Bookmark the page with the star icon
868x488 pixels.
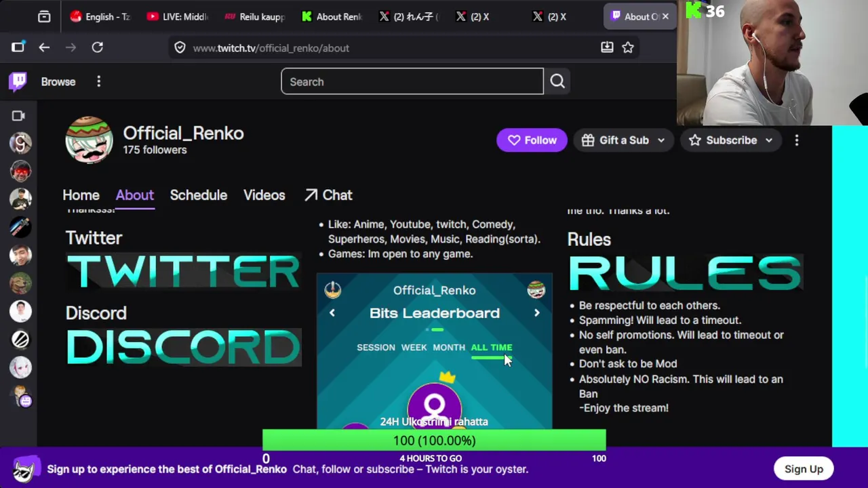[628, 47]
